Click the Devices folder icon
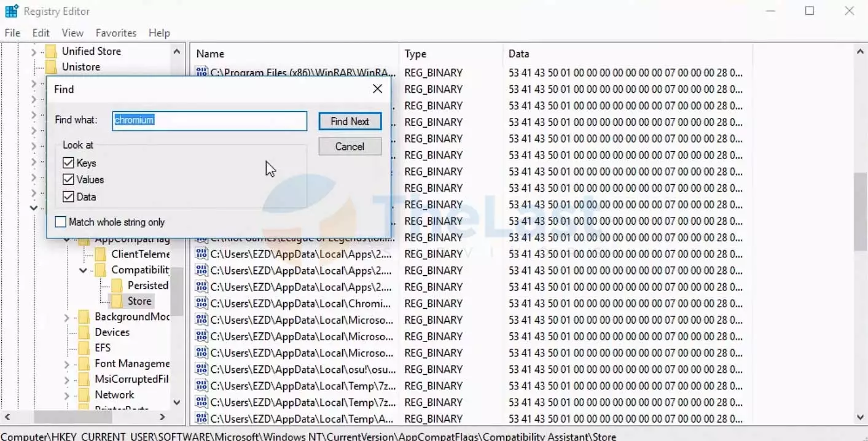868x441 pixels. 84,332
